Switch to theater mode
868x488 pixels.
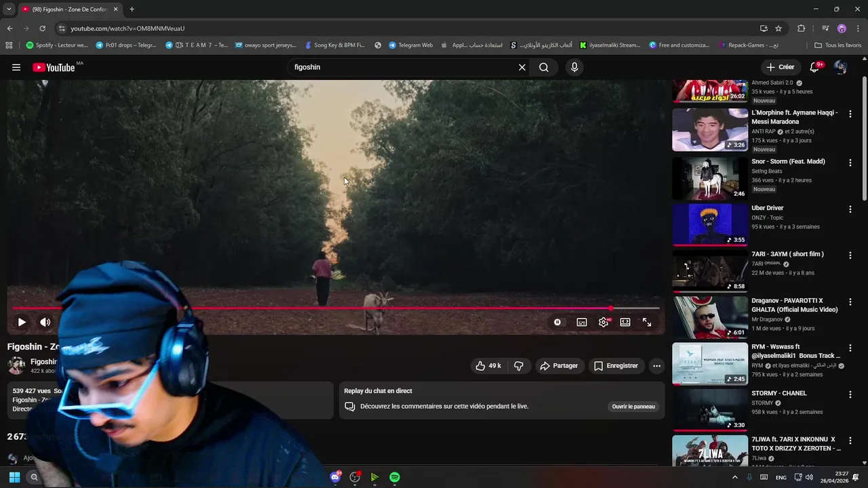[625, 323]
